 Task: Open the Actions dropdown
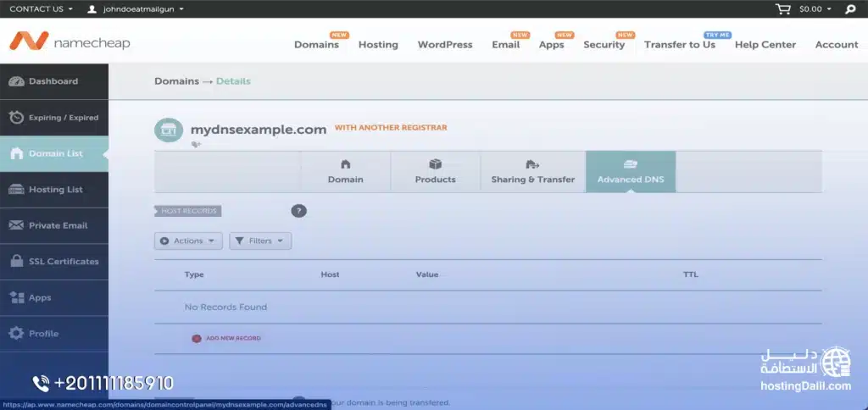(188, 241)
